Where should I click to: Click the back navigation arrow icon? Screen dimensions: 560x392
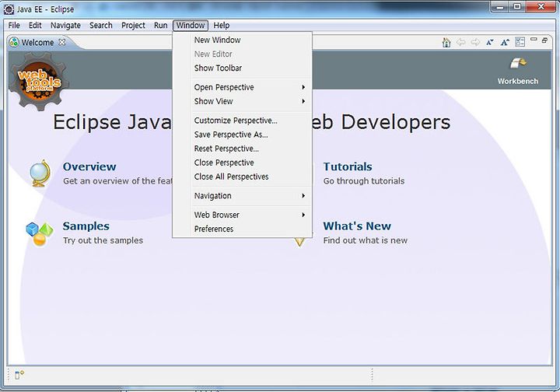(461, 42)
